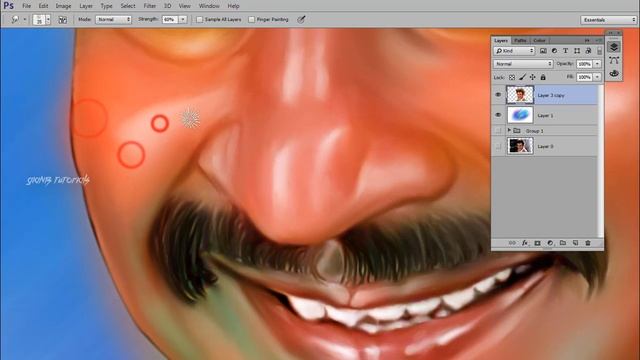640x360 pixels.
Task: Open the Layer menu
Action: coord(86,6)
